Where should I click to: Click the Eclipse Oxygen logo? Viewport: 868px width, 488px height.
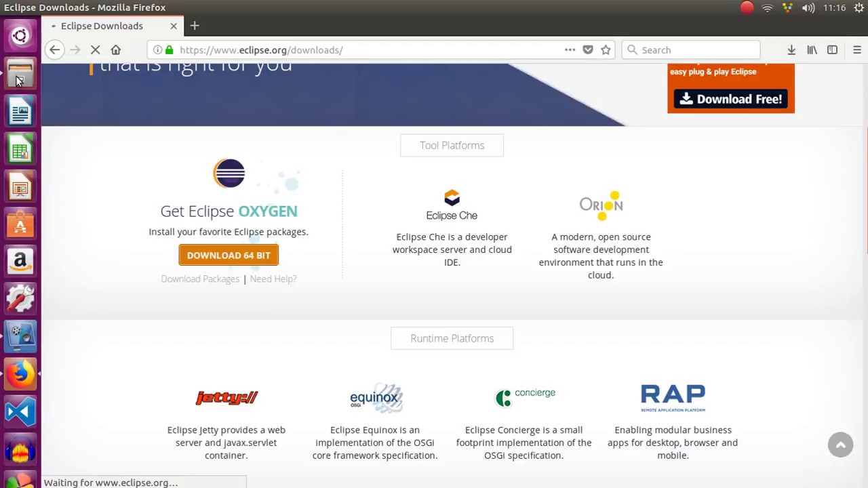tap(229, 174)
